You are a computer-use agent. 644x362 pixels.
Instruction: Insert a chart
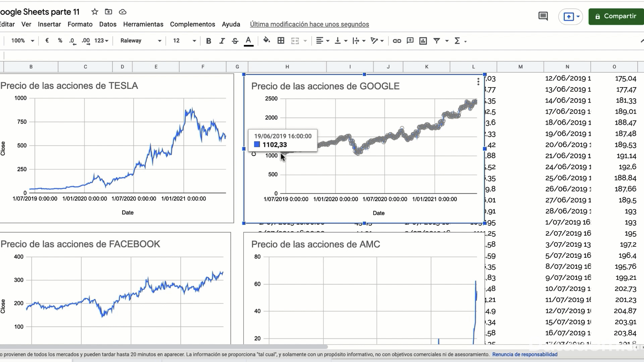coord(423,41)
